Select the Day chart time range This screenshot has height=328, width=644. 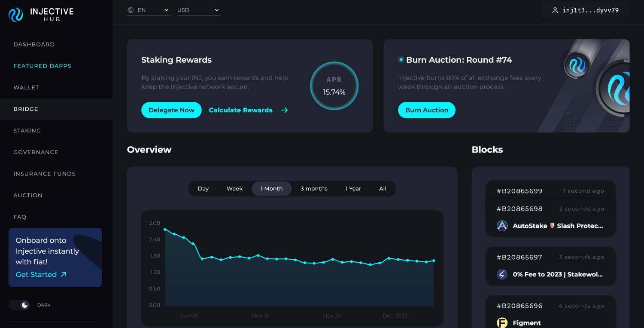pyautogui.click(x=203, y=188)
